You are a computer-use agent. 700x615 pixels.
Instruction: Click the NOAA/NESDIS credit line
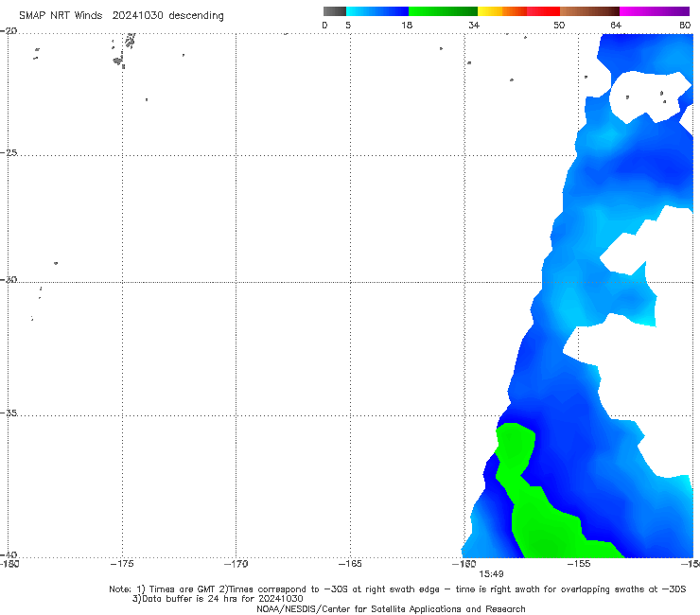[x=391, y=609]
